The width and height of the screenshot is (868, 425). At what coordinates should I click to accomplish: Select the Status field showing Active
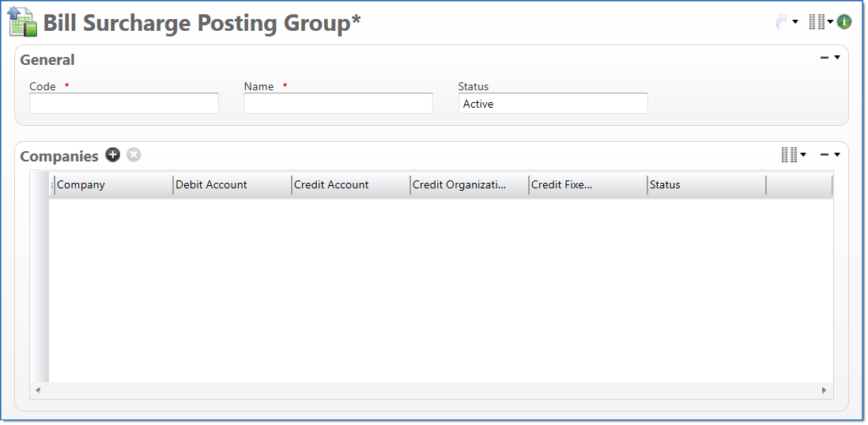pyautogui.click(x=553, y=104)
